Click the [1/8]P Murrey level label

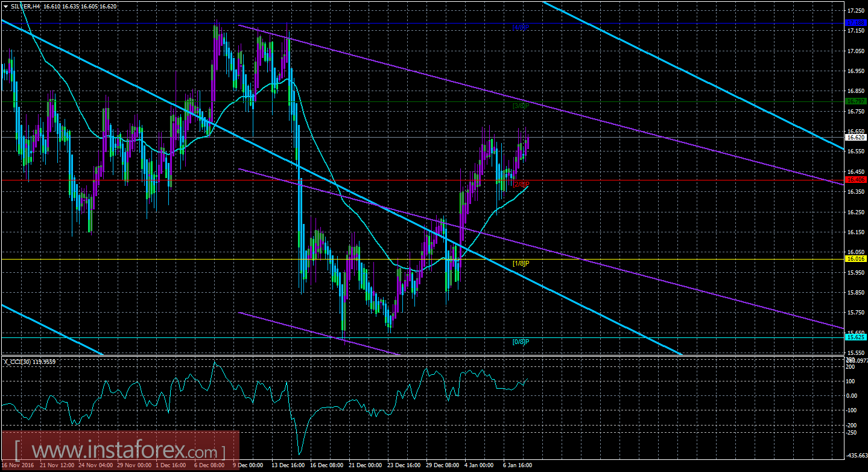(x=521, y=263)
